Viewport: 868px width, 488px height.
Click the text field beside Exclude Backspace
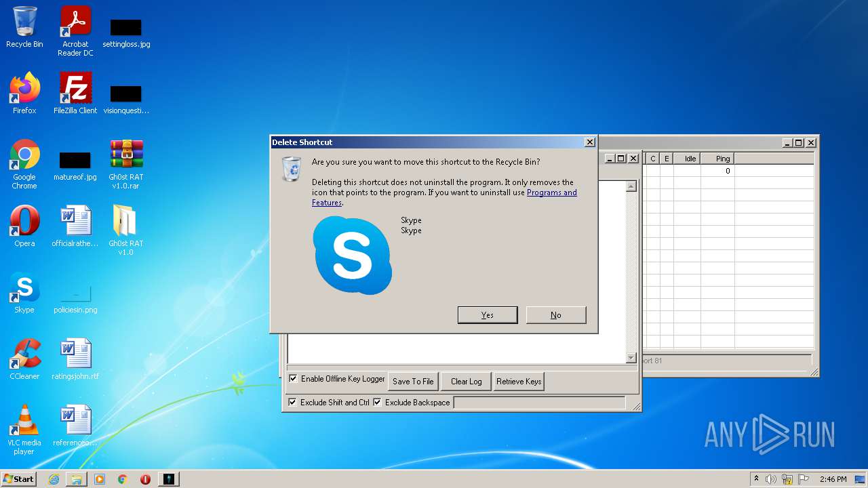[x=539, y=403]
